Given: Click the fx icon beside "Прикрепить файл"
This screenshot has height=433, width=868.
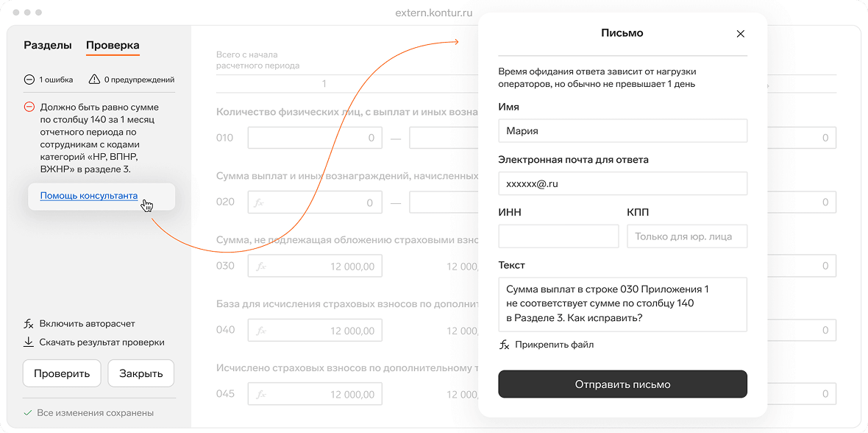Looking at the screenshot, I should [505, 343].
